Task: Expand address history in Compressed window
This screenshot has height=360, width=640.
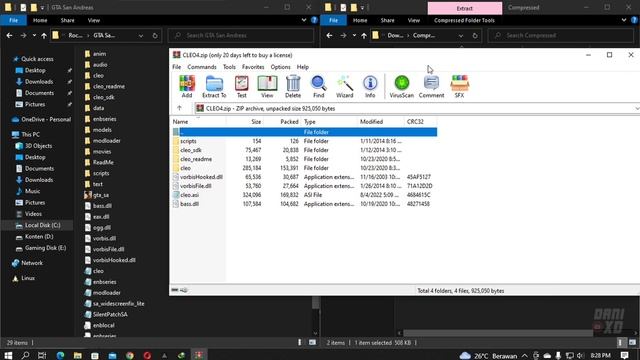Action: (x=461, y=36)
